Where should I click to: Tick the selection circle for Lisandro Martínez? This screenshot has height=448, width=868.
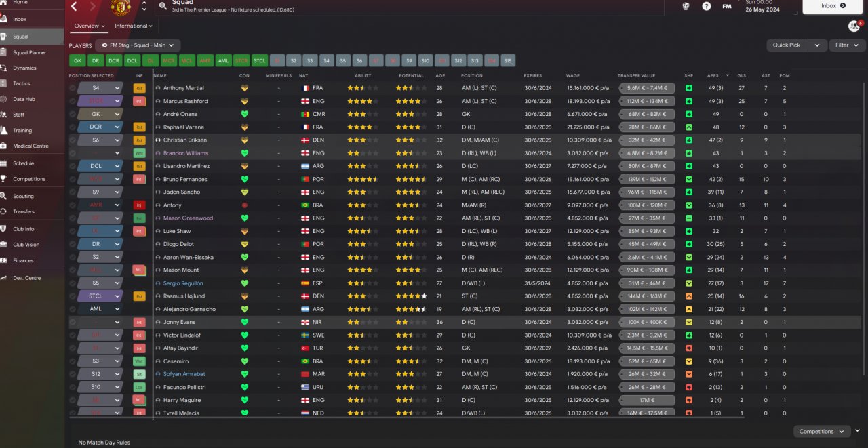point(73,166)
